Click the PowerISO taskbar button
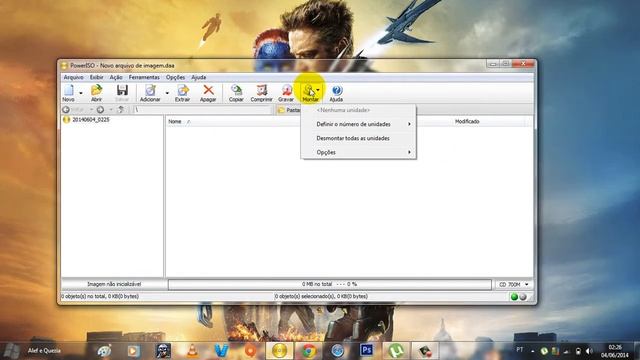The width and height of the screenshot is (640, 360). tap(280, 351)
